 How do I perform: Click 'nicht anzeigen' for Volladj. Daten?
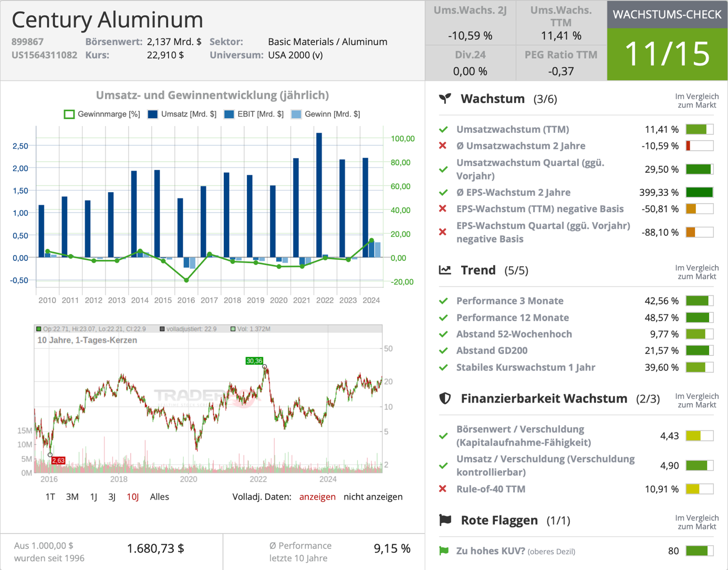tap(373, 497)
